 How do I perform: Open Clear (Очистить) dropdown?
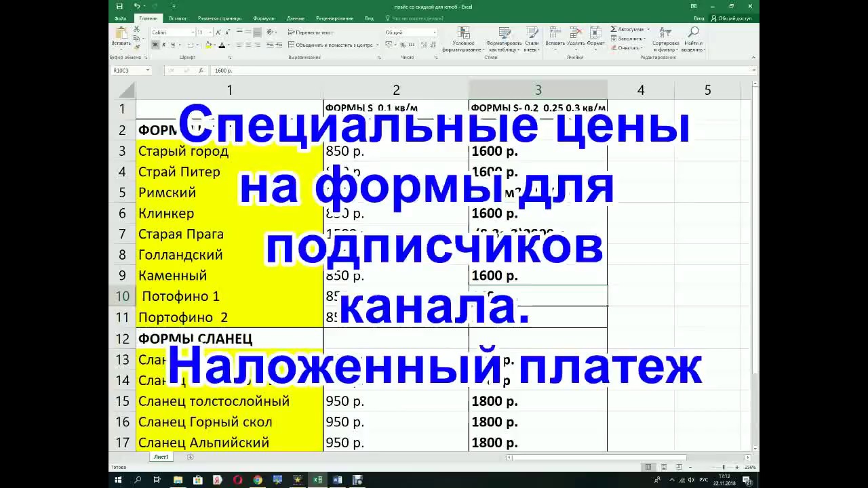coord(627,47)
